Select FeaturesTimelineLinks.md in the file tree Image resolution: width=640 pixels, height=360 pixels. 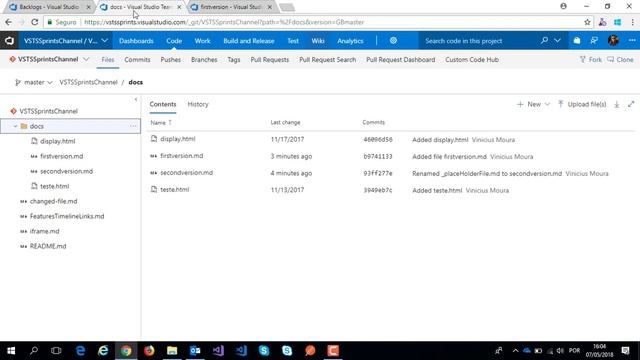(x=67, y=216)
